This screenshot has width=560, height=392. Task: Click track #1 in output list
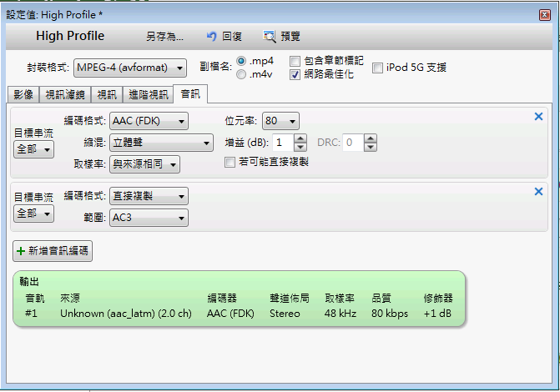[x=31, y=314]
